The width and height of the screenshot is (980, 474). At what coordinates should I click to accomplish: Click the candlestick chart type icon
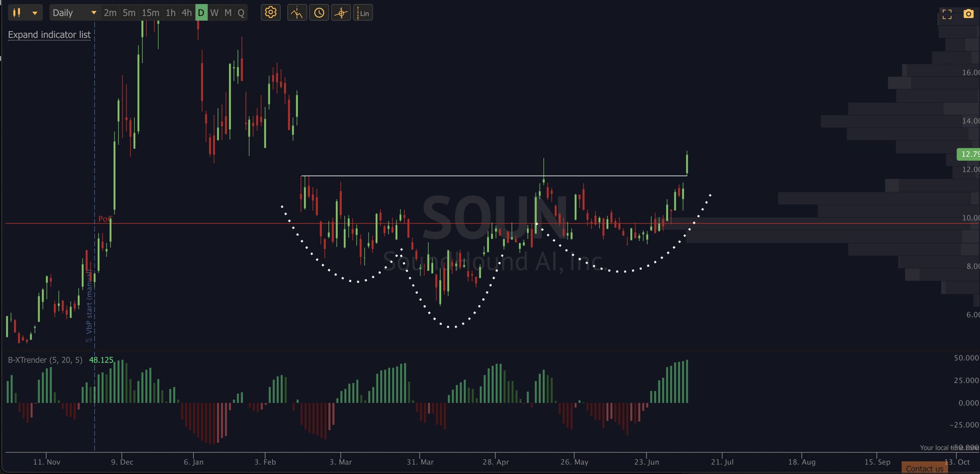17,13
